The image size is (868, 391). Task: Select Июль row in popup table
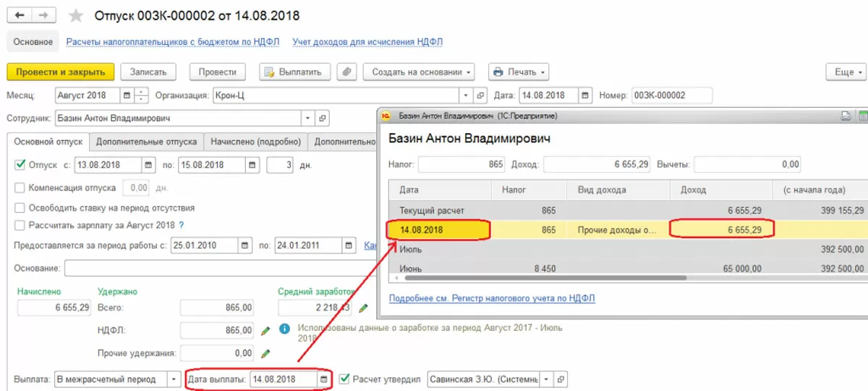point(628,249)
